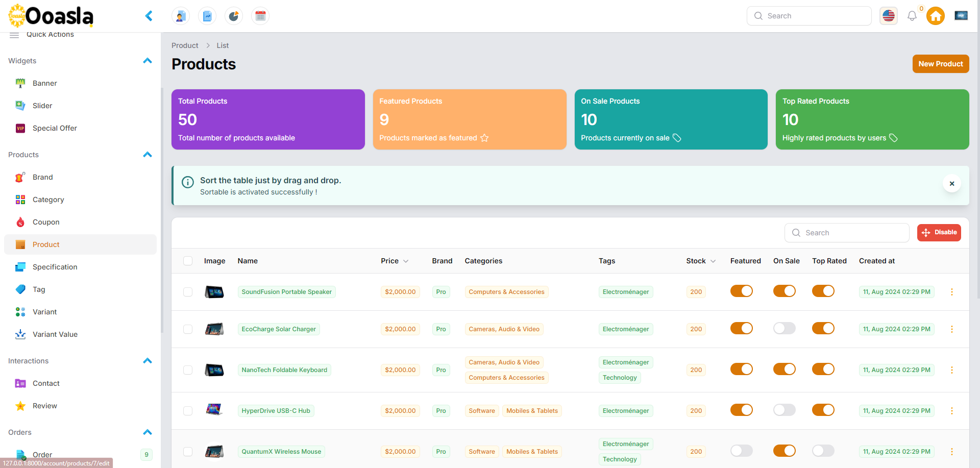This screenshot has width=980, height=468.
Task: Click Product in the breadcrumb
Action: click(185, 45)
